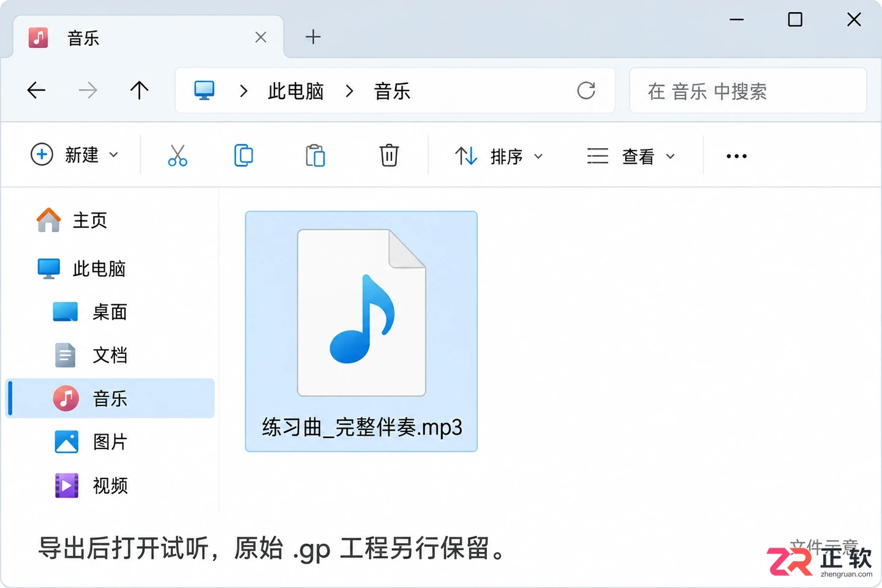Image resolution: width=882 pixels, height=588 pixels.
Task: Click the Paste clipboard icon
Action: pyautogui.click(x=315, y=156)
